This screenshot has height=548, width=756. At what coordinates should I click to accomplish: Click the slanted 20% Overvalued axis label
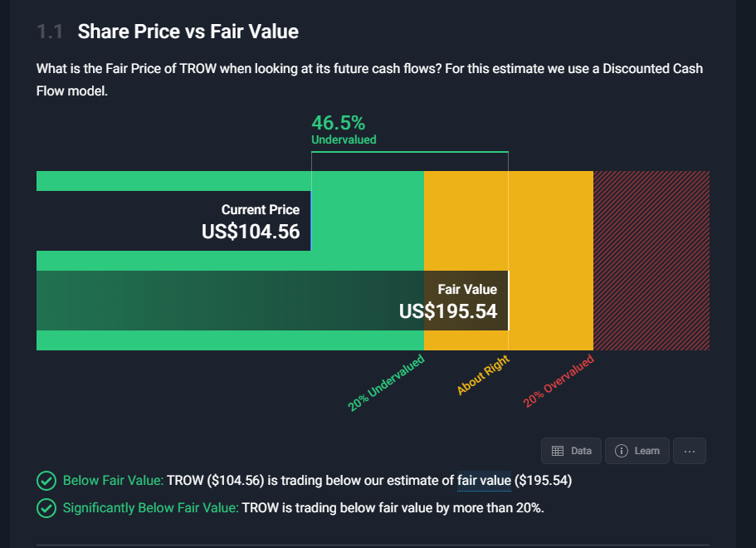558,382
